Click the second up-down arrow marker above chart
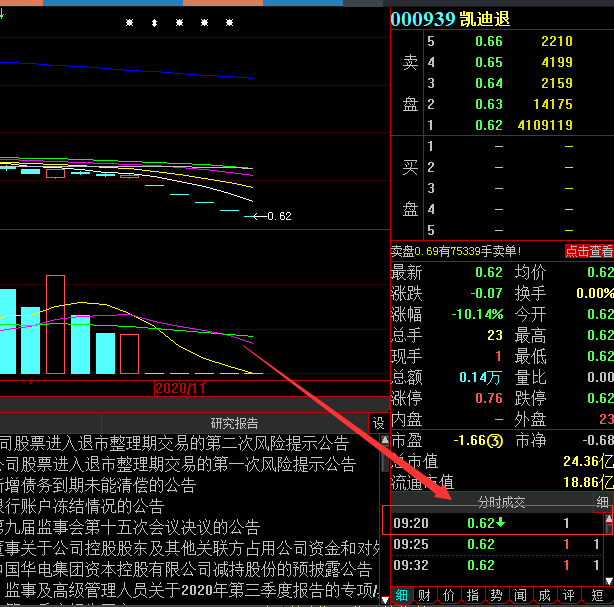This screenshot has width=614, height=607. pyautogui.click(x=154, y=23)
